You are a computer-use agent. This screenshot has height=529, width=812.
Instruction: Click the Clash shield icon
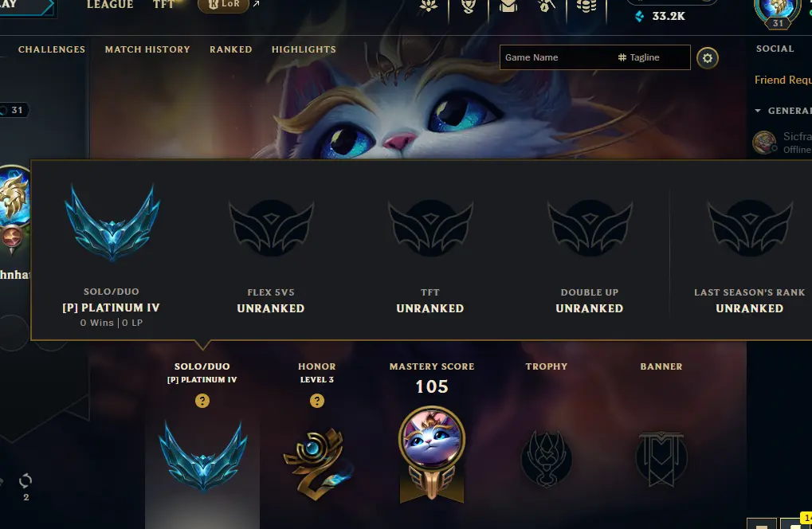coord(468,6)
